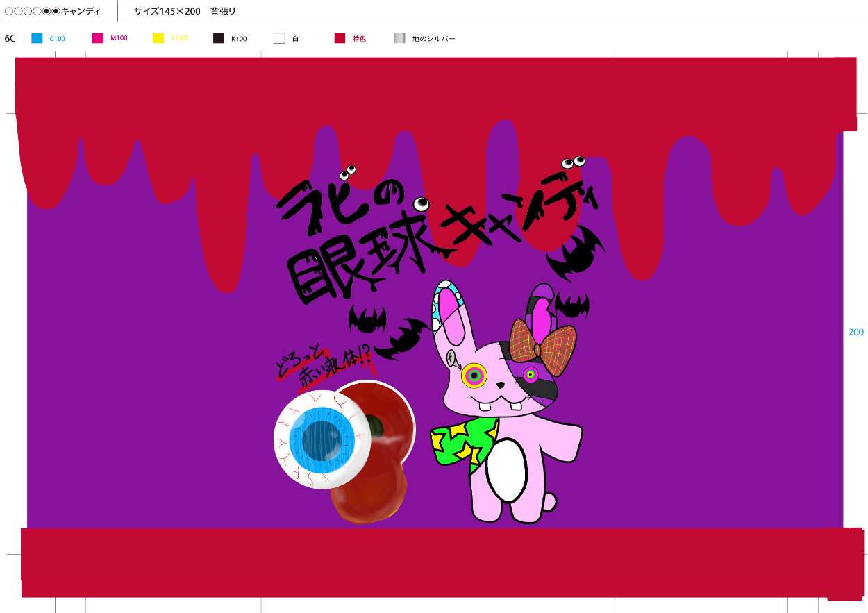Select the magenta M100 swatch
The height and width of the screenshot is (613, 868).
(98, 39)
